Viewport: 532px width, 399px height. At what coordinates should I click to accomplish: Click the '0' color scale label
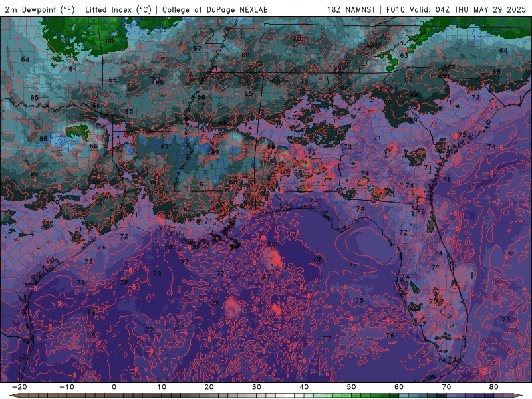(114, 387)
